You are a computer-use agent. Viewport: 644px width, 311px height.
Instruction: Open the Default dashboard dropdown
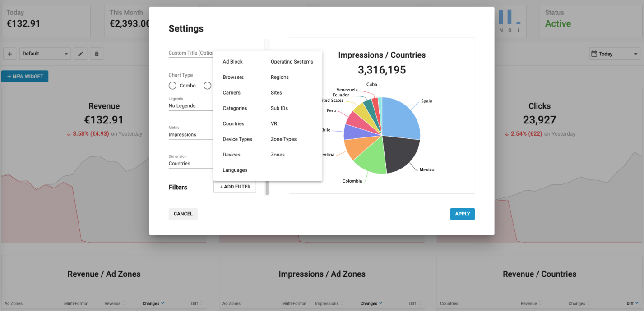[45, 54]
